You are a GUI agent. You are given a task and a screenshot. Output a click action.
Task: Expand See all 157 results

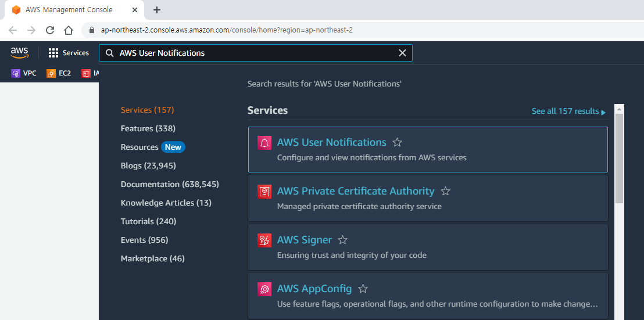[568, 111]
